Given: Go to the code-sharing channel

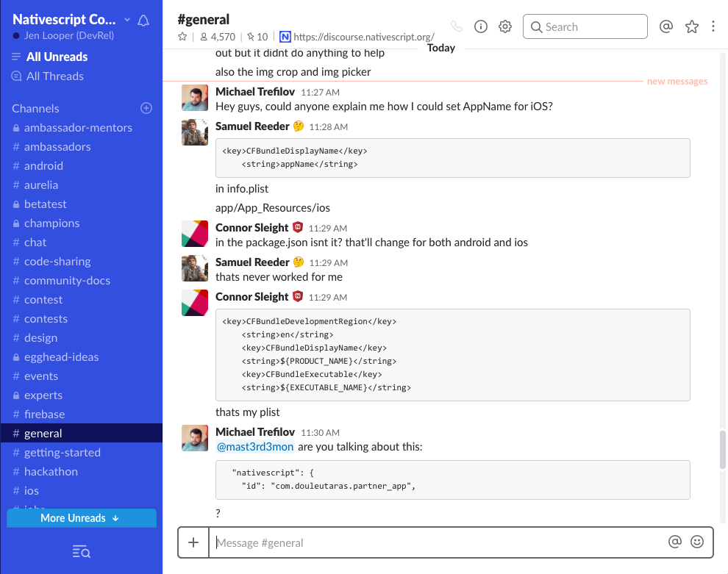Looking at the screenshot, I should (x=57, y=261).
